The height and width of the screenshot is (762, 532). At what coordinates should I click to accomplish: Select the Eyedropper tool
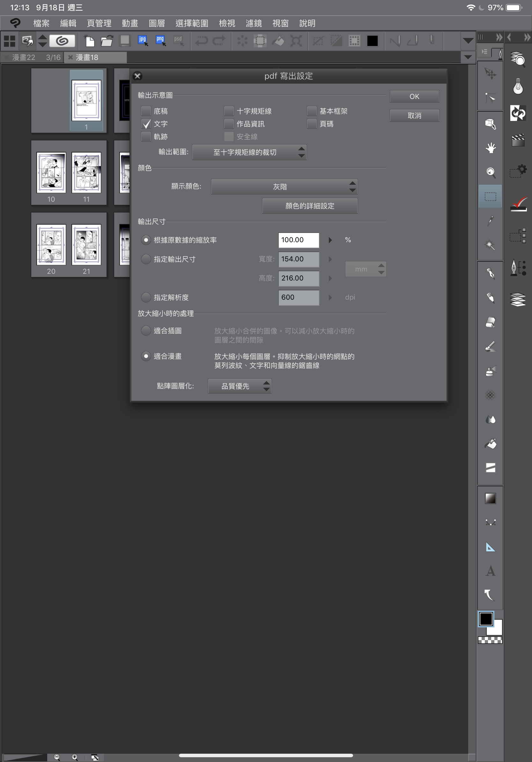[x=490, y=221]
